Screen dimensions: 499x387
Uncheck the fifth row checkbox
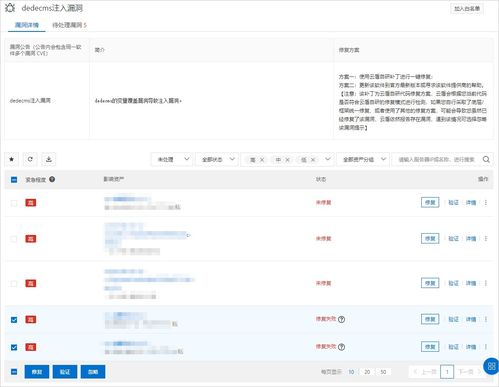(14, 347)
